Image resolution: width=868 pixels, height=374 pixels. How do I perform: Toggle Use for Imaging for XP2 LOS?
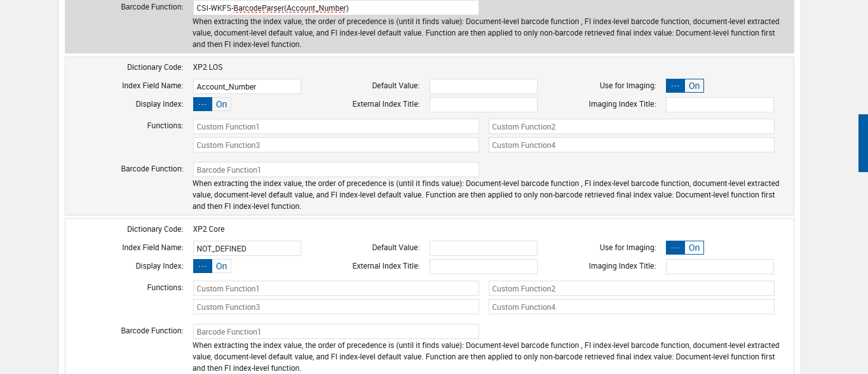[x=684, y=86]
